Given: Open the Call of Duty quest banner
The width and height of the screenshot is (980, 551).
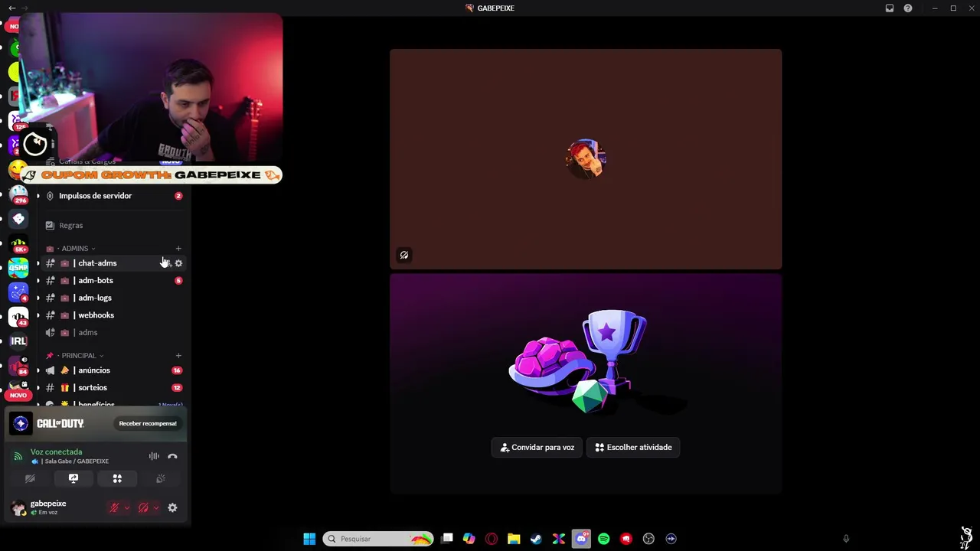Looking at the screenshot, I should [x=96, y=423].
